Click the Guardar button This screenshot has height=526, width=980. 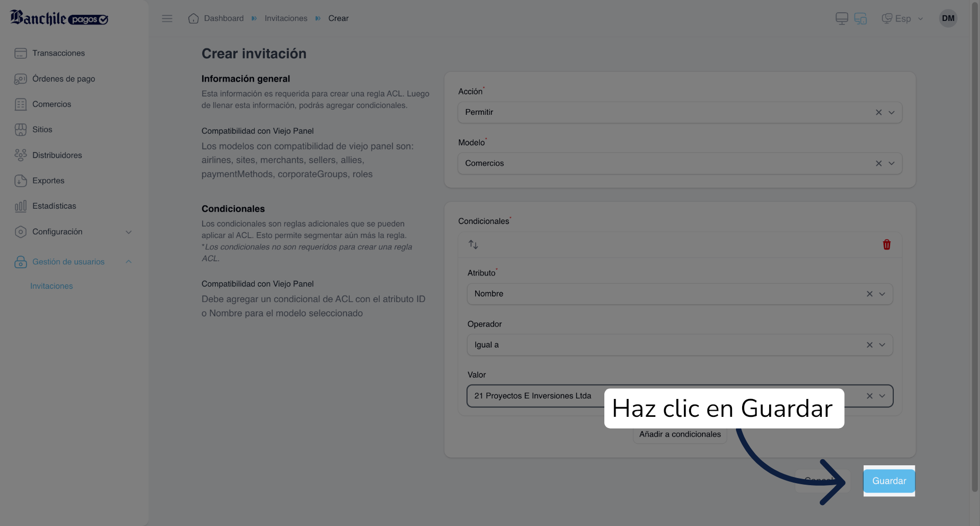pyautogui.click(x=889, y=481)
